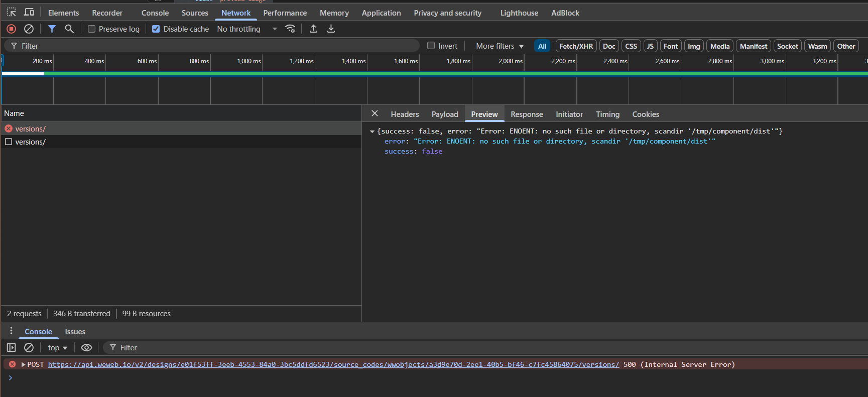Click the export HAR download icon

[x=331, y=29]
